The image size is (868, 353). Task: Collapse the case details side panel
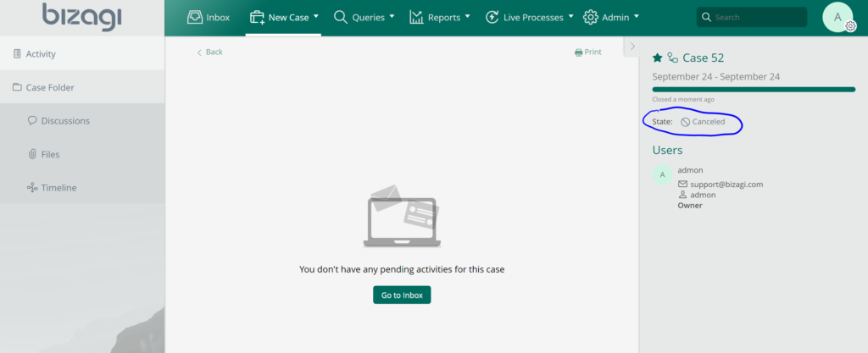[x=632, y=47]
